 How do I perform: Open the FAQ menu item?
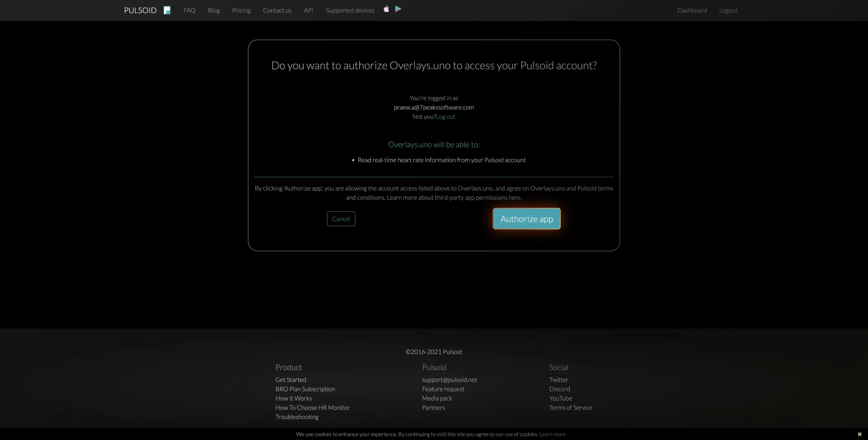point(189,10)
